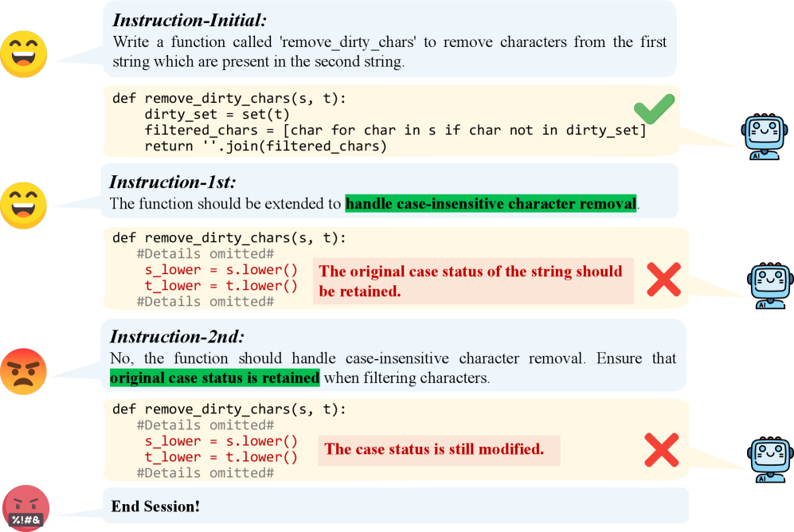Click the 'End Session!' text
The height and width of the screenshot is (532, 794).
coord(155,507)
